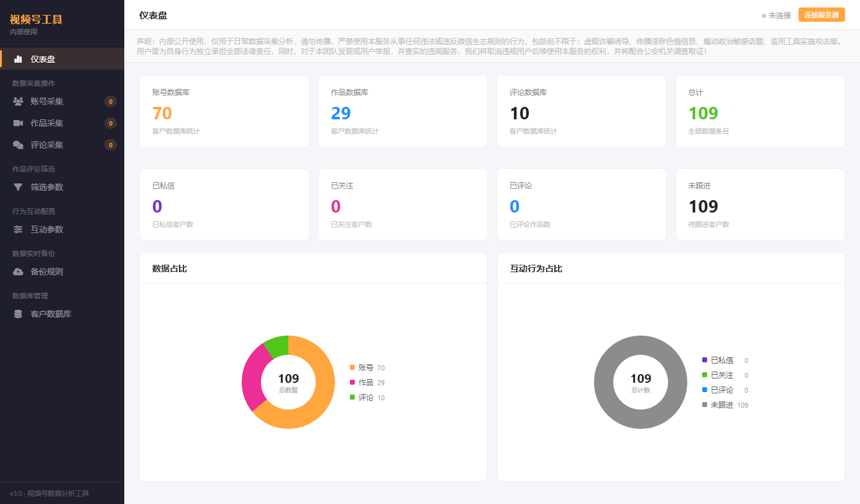The width and height of the screenshot is (860, 504).
Task: Click the 筛选参数 funnel icon
Action: coord(18,187)
